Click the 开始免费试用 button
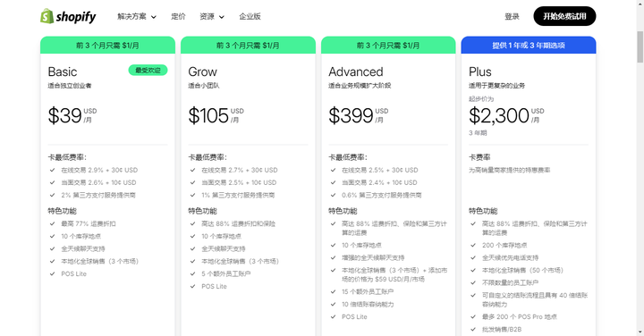The height and width of the screenshot is (336, 644). tap(564, 16)
